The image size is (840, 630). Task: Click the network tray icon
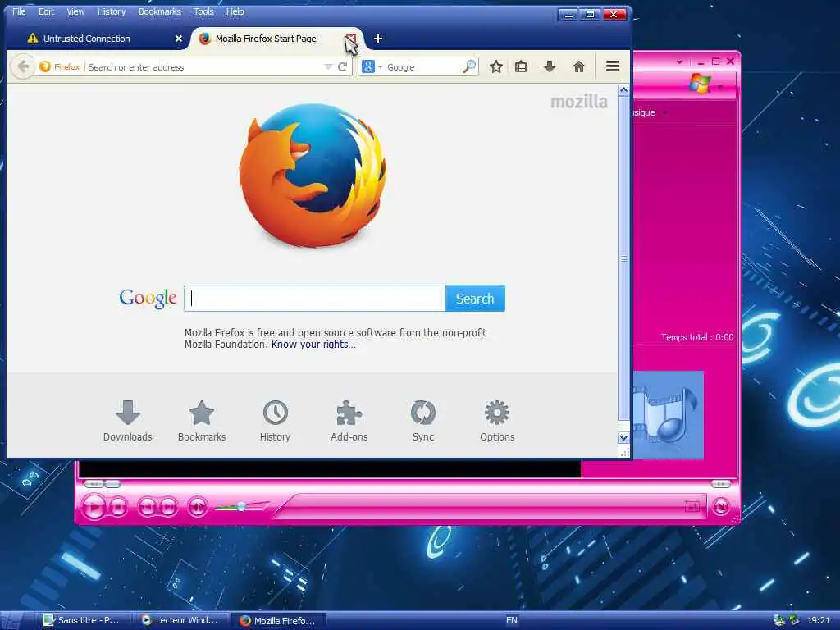pos(779,620)
